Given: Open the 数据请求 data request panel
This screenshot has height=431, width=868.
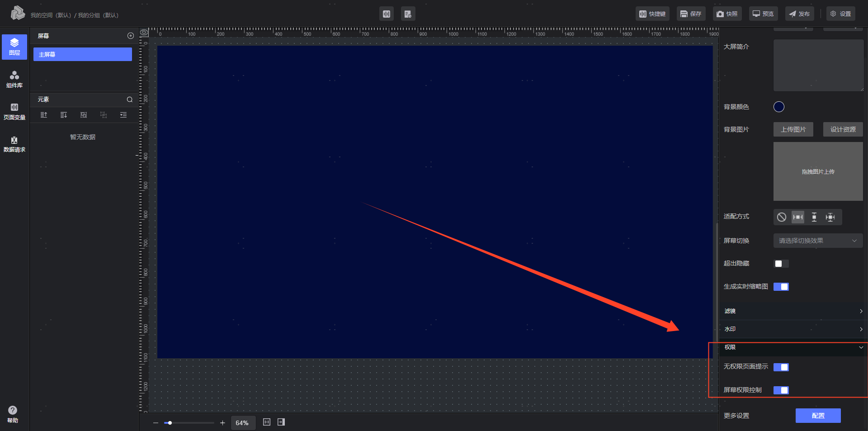Looking at the screenshot, I should click(14, 144).
